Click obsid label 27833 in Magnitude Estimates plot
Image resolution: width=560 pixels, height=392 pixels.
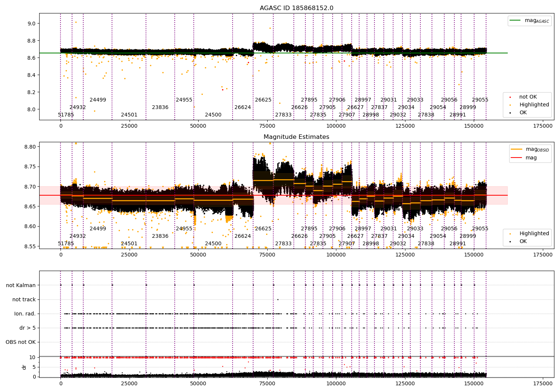point(283,243)
